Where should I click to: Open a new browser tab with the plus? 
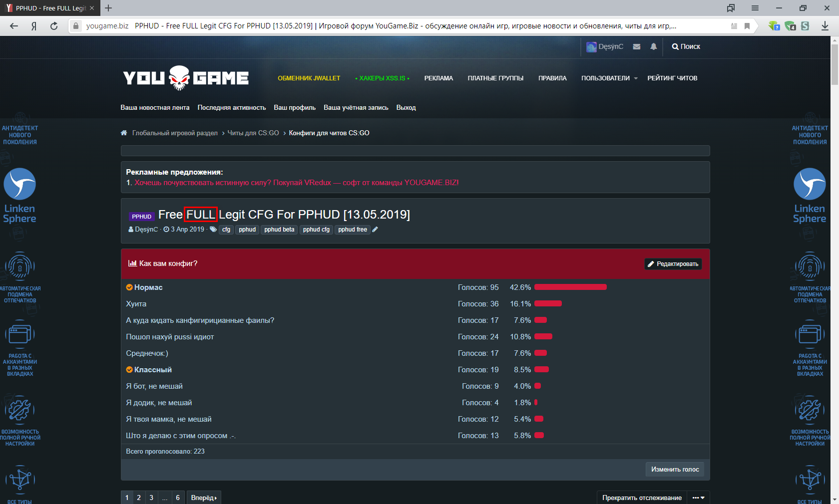108,8
